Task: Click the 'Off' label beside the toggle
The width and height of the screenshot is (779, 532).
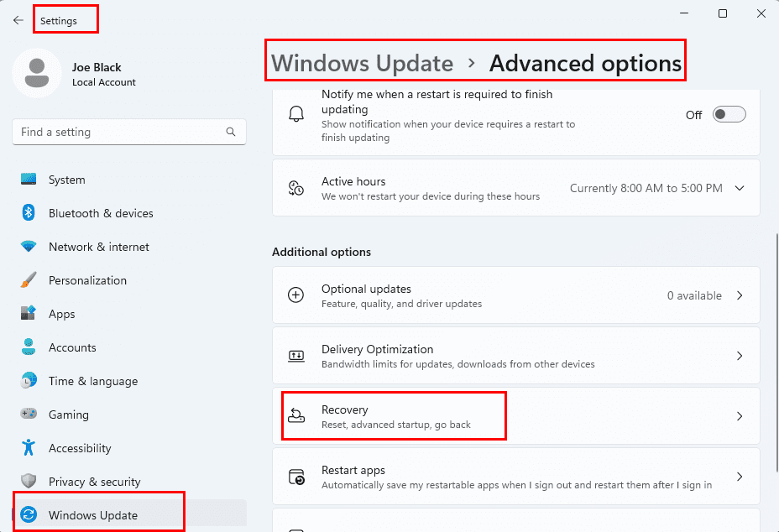Action: 693,115
